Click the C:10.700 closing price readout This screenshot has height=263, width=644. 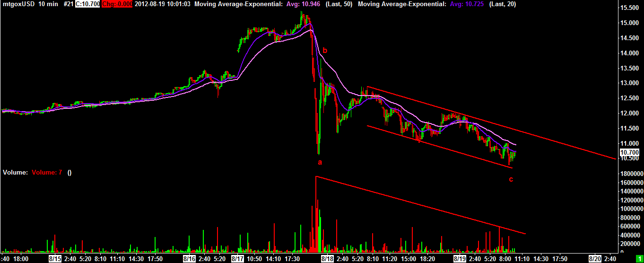[x=88, y=4]
